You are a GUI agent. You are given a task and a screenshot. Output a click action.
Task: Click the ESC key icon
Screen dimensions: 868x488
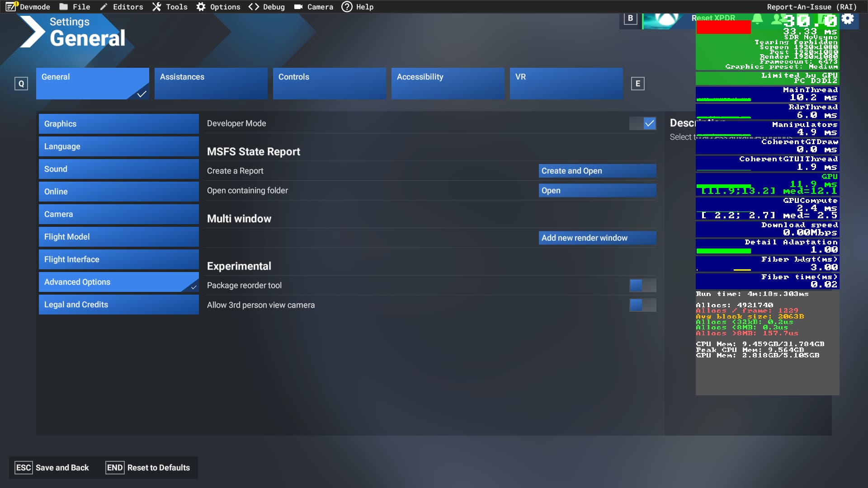click(23, 468)
